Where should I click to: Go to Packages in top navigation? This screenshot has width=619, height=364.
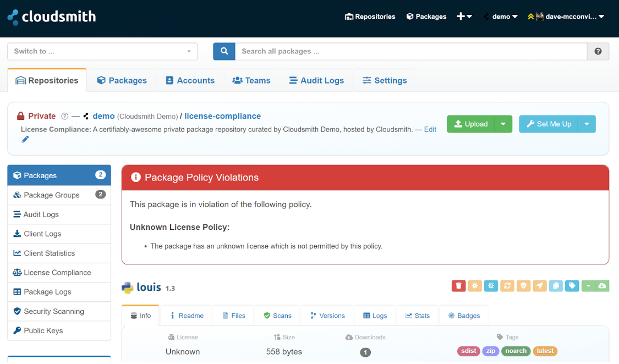coord(426,16)
